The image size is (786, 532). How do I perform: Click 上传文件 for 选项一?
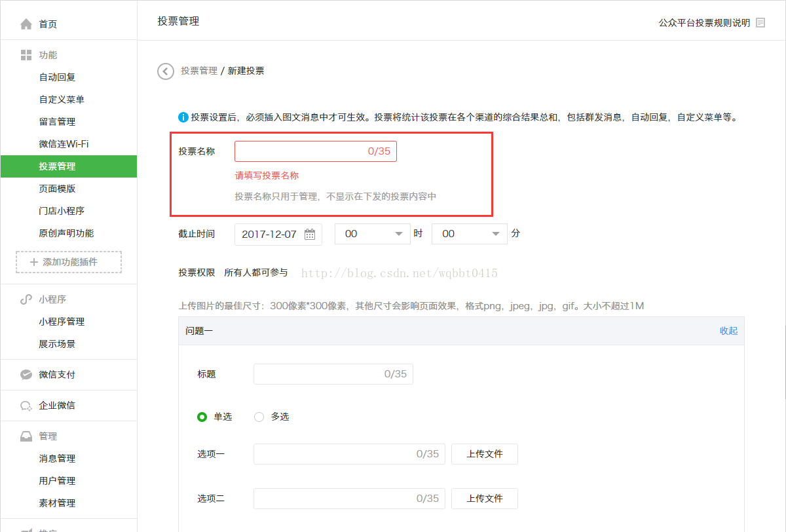coord(485,454)
